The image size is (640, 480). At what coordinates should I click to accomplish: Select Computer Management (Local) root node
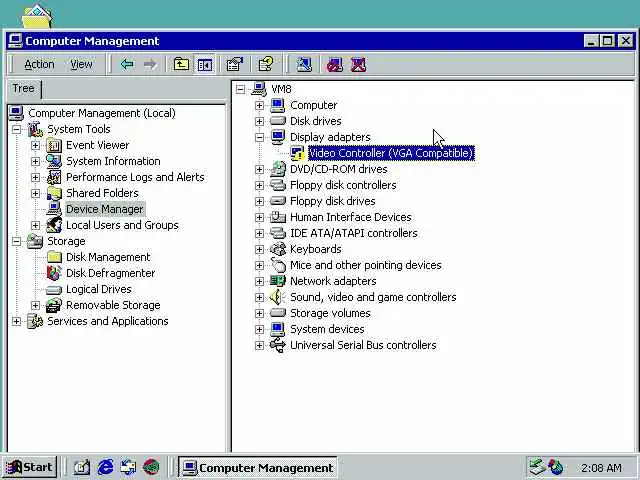(102, 113)
